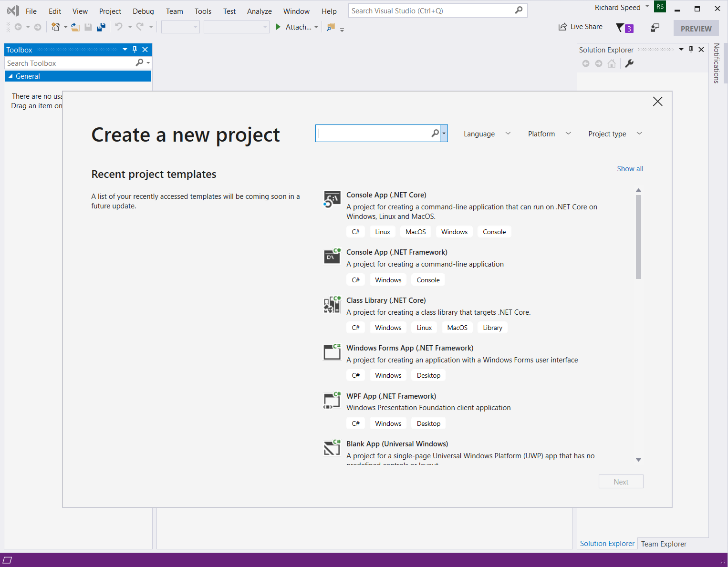Viewport: 728px width, 567px height.
Task: Open the Notifications side tab
Action: [716, 63]
